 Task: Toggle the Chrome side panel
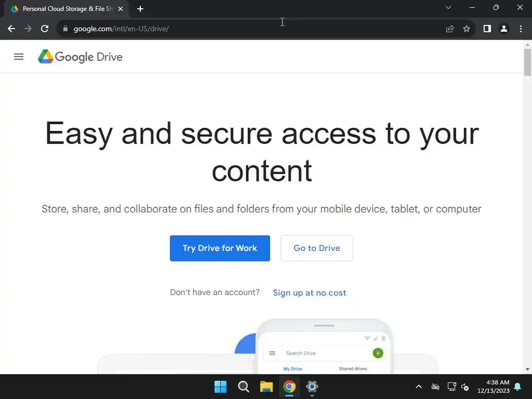(487, 29)
